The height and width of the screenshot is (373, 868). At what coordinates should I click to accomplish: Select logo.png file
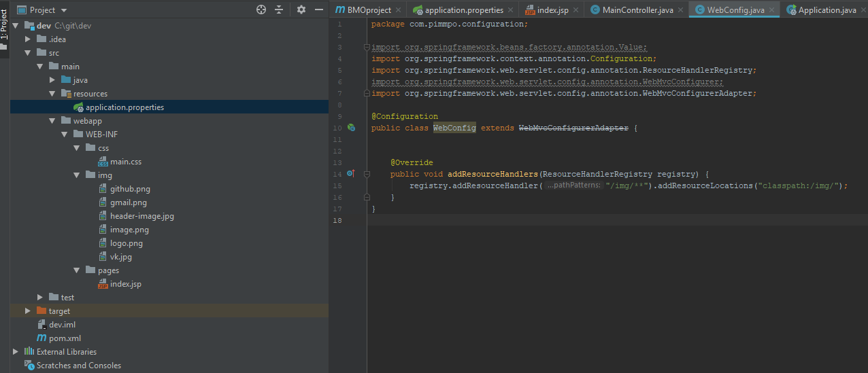pyautogui.click(x=127, y=243)
